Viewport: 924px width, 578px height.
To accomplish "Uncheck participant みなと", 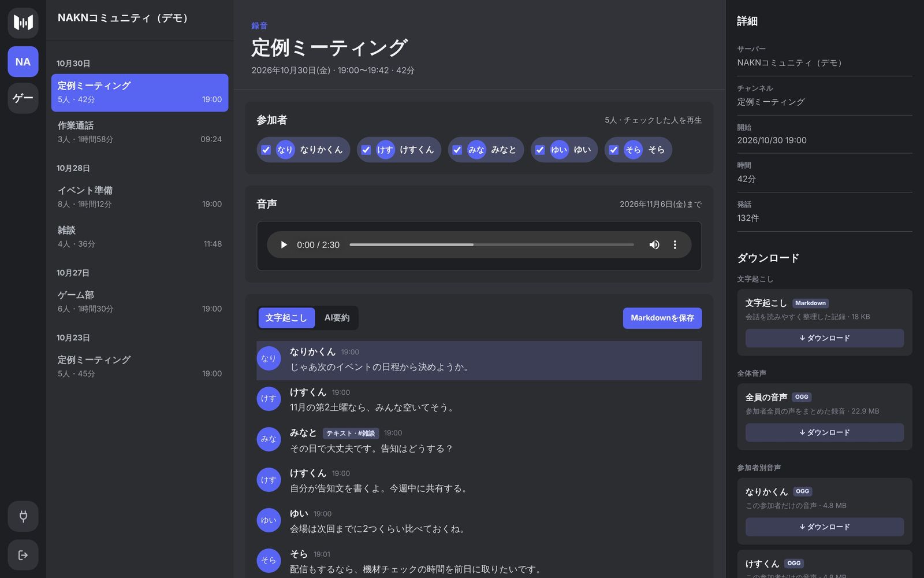I will 457,150.
